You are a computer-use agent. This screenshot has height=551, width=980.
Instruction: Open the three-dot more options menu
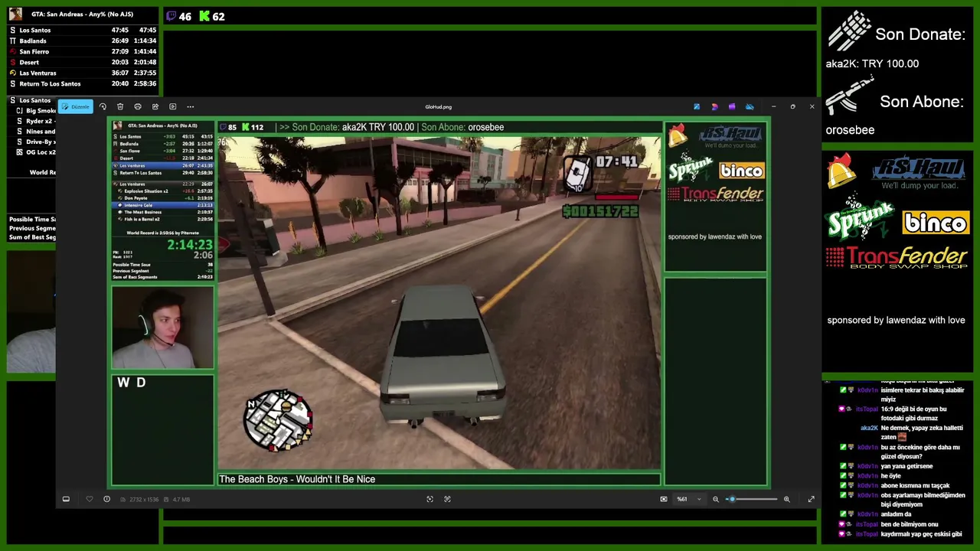191,106
